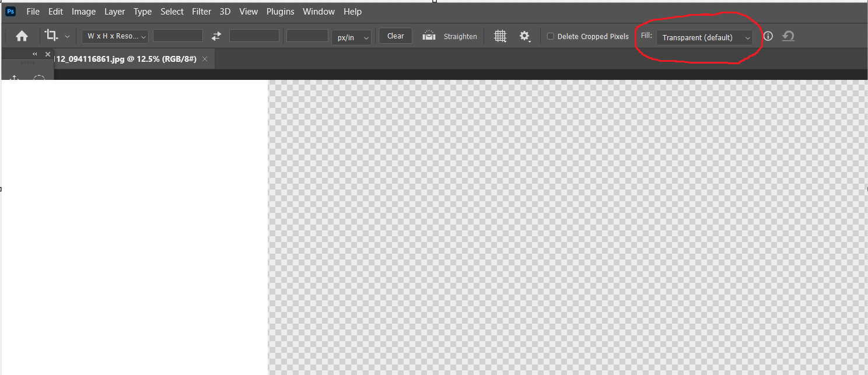868x375 pixels.
Task: Enable Delete Cropped Pixels
Action: (x=551, y=36)
